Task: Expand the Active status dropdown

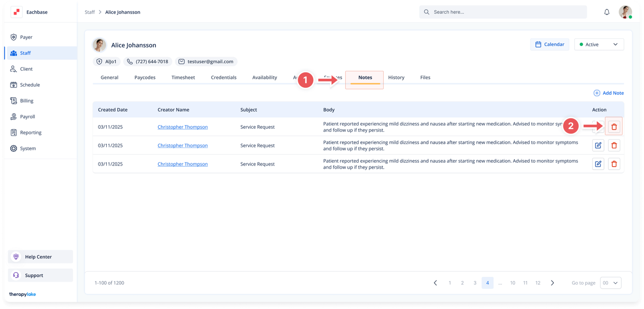Action: click(599, 45)
